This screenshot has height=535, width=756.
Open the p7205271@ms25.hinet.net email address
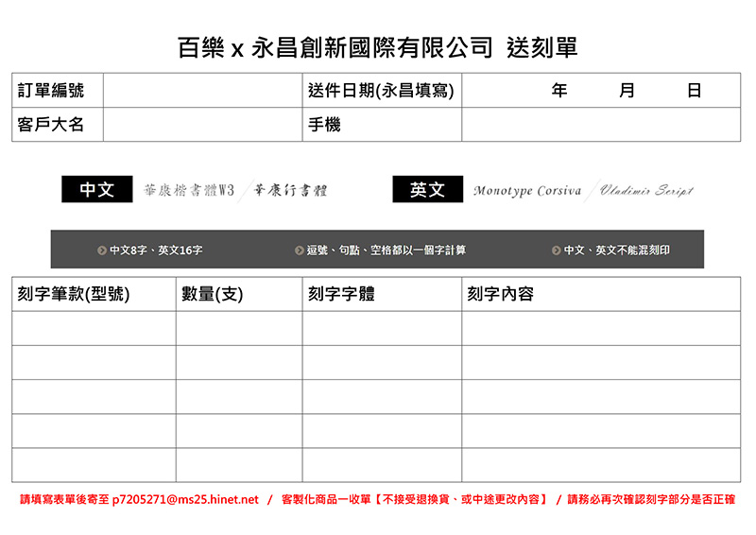(185, 499)
